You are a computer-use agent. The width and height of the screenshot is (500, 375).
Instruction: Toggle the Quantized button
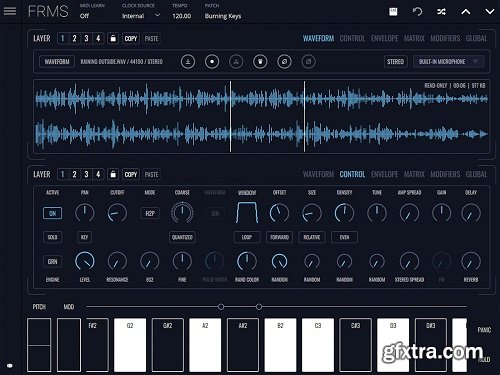[x=182, y=237]
